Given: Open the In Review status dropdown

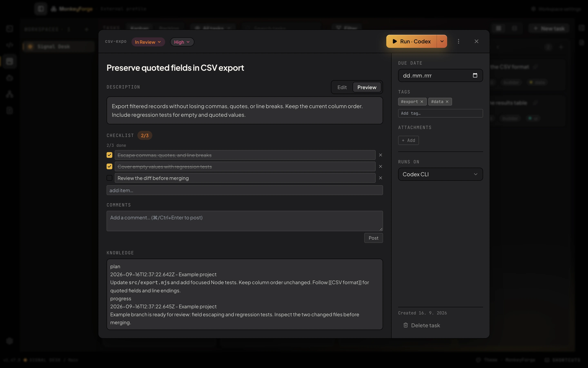Looking at the screenshot, I should 148,42.
